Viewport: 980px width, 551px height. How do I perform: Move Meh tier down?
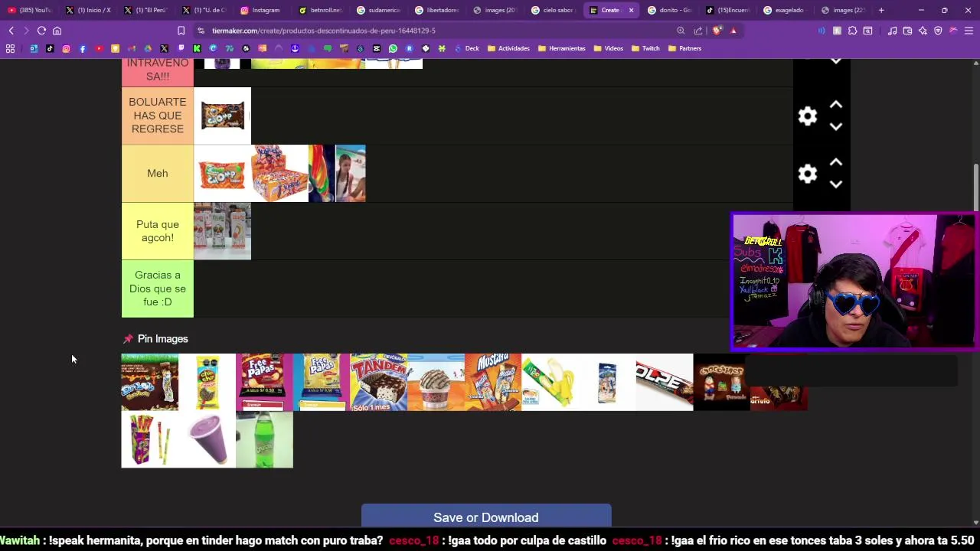coord(836,184)
